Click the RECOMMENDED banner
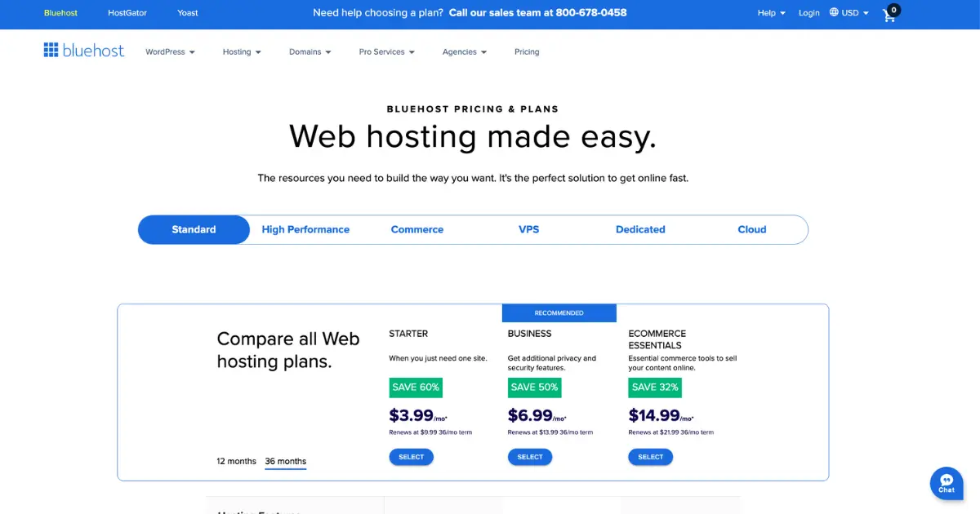Screen dimensions: 980x514 click(x=559, y=313)
